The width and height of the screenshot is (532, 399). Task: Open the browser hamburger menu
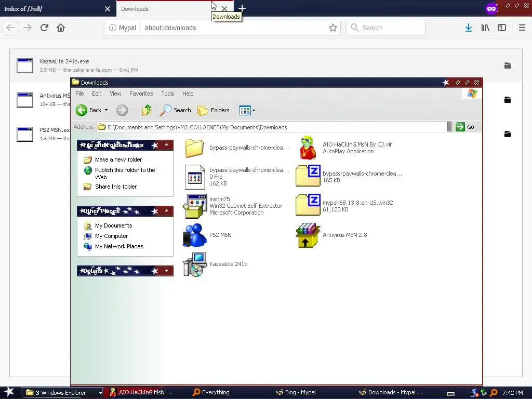coord(522,28)
